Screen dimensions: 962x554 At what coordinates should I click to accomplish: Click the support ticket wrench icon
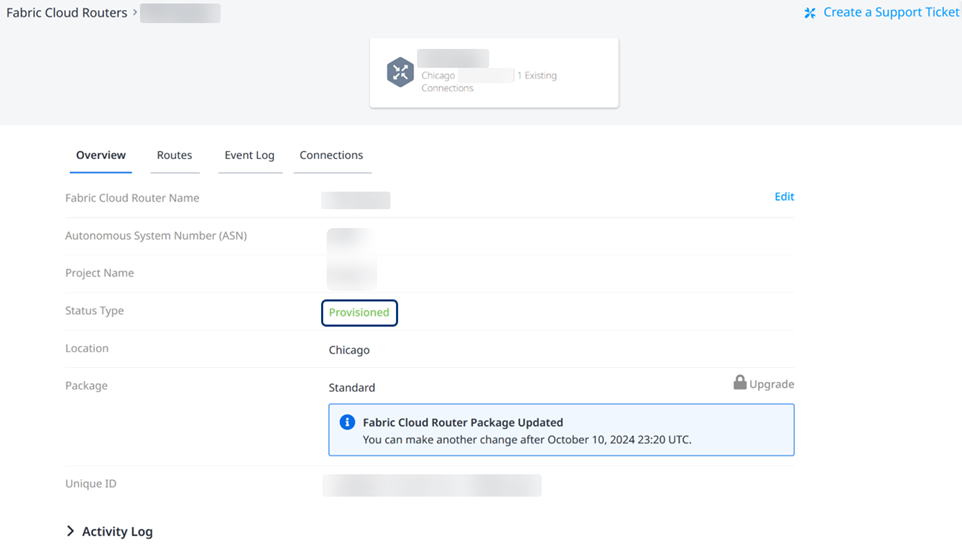tap(810, 13)
